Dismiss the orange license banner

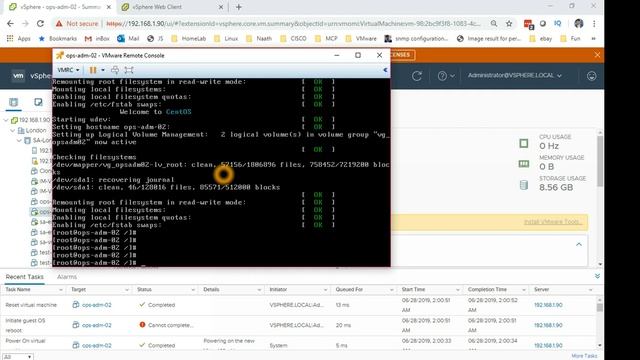click(x=597, y=55)
